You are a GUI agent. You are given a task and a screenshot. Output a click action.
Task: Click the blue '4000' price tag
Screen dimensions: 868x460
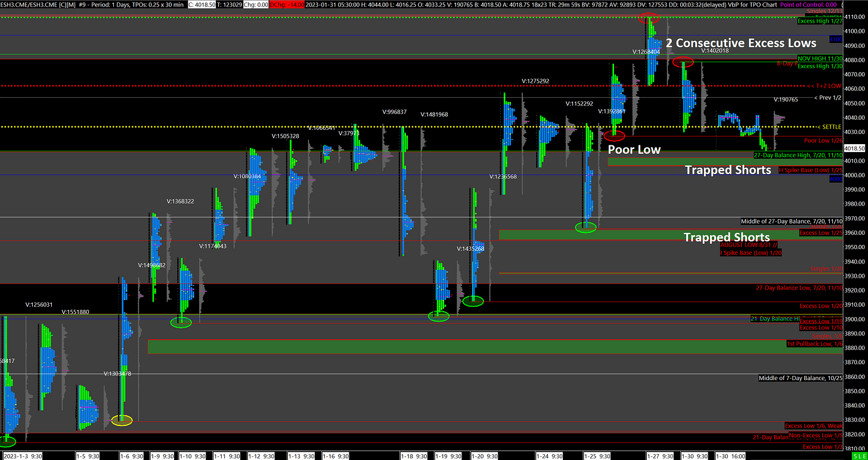[x=835, y=179]
